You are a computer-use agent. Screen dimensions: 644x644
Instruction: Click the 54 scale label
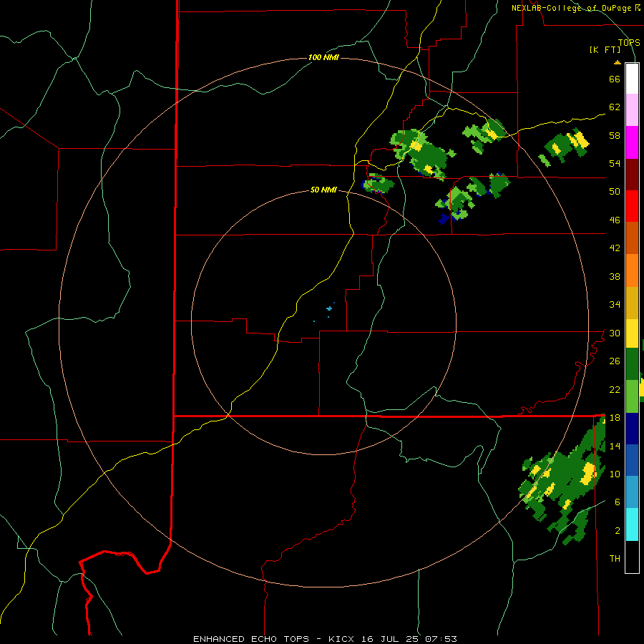click(615, 163)
